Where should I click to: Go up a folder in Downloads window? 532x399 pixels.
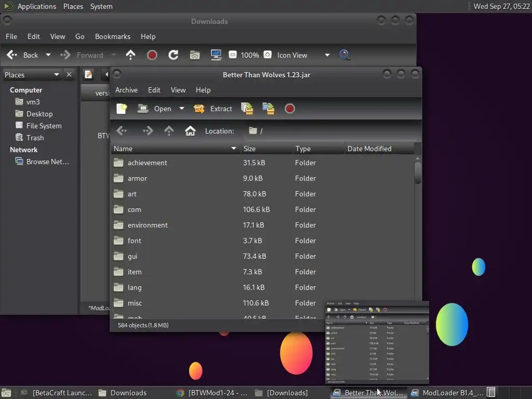click(130, 55)
